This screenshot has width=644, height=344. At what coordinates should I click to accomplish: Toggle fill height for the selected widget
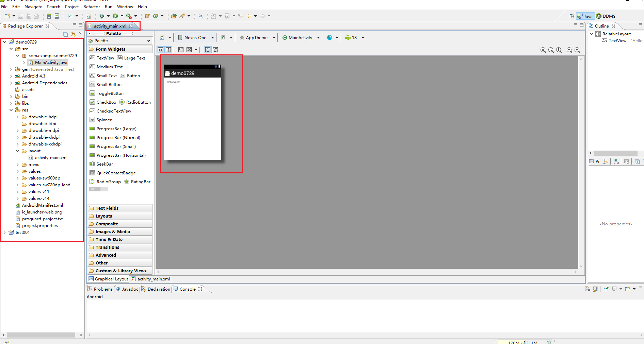[x=169, y=50]
